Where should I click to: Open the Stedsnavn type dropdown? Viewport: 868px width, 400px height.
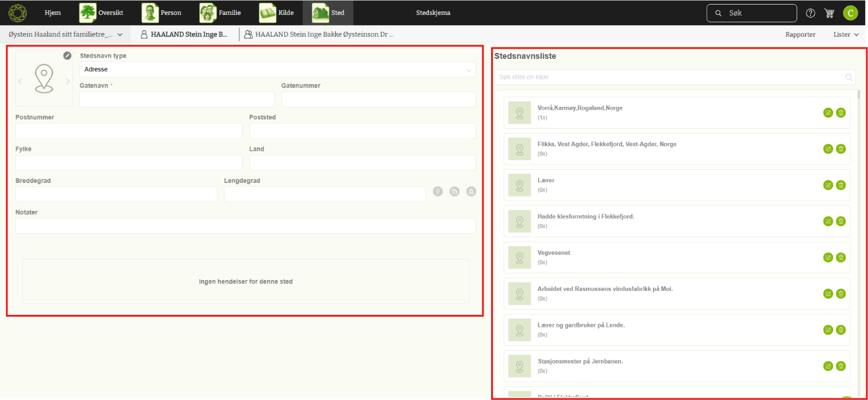[x=278, y=70]
